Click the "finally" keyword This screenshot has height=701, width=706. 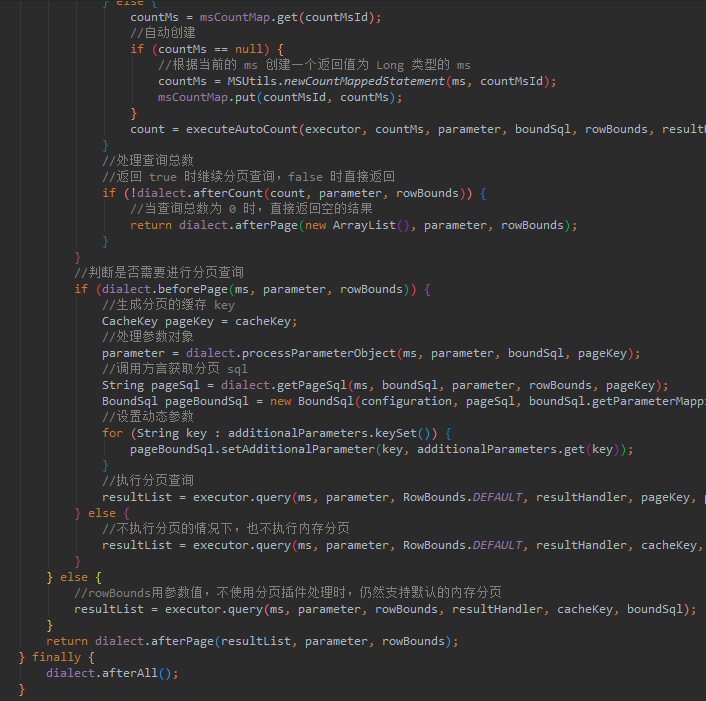click(56, 657)
